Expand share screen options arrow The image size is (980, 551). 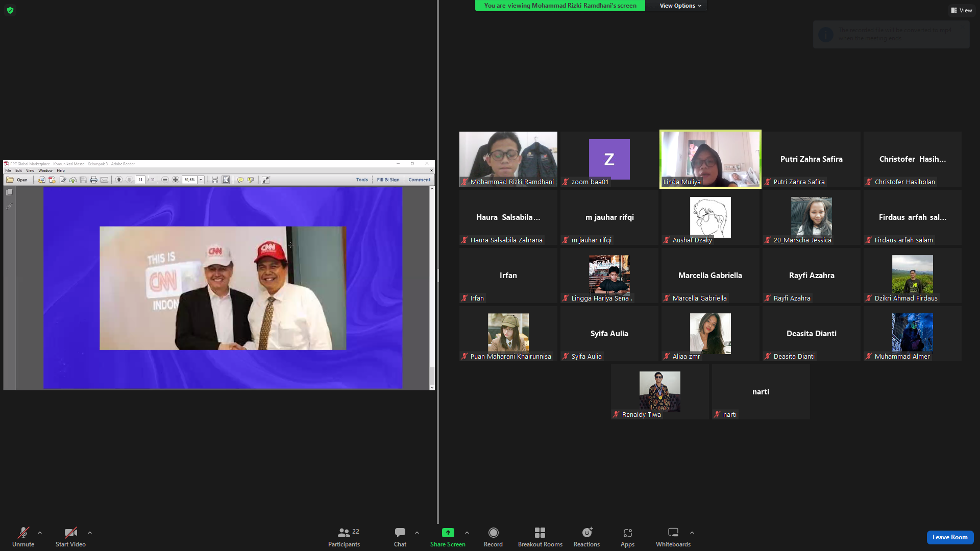click(467, 533)
